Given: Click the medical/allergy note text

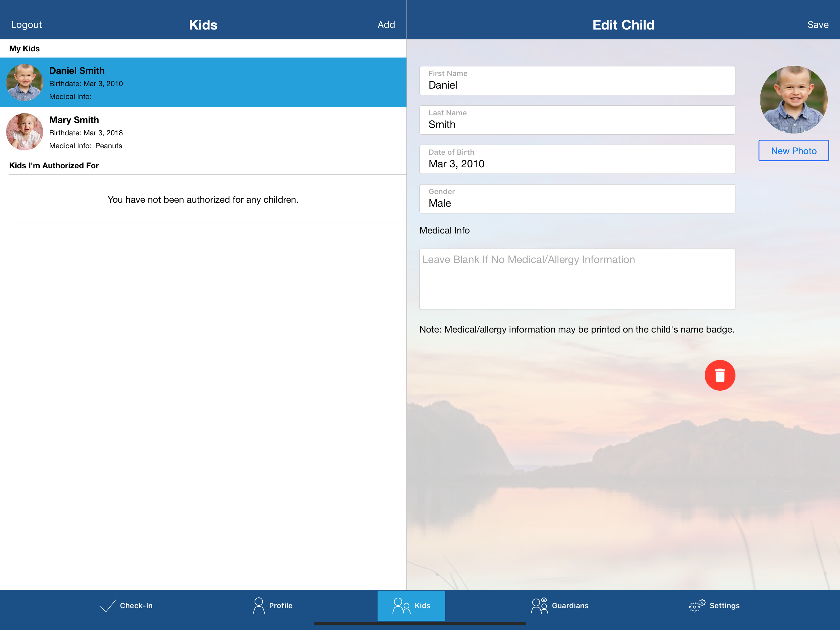Looking at the screenshot, I should (577, 329).
